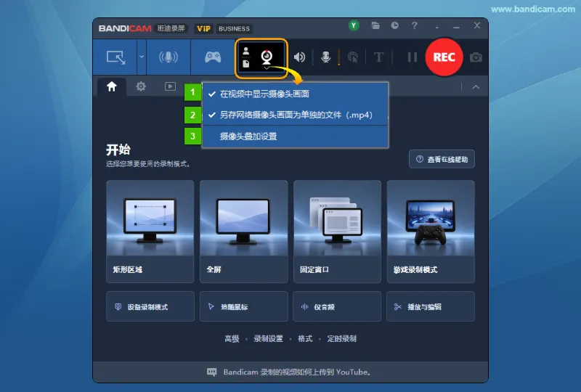Close the Bandicam window
Image resolution: width=581 pixels, height=392 pixels.
click(477, 25)
